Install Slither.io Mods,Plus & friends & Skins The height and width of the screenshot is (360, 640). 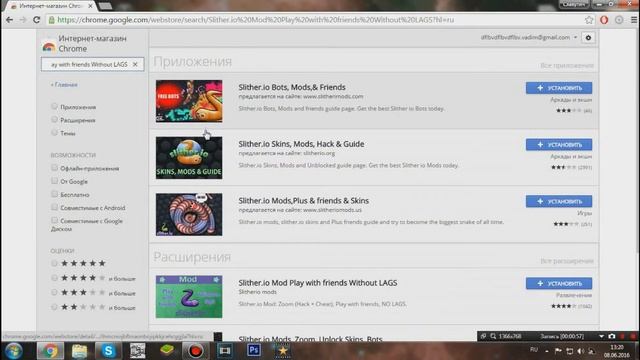coord(559,201)
